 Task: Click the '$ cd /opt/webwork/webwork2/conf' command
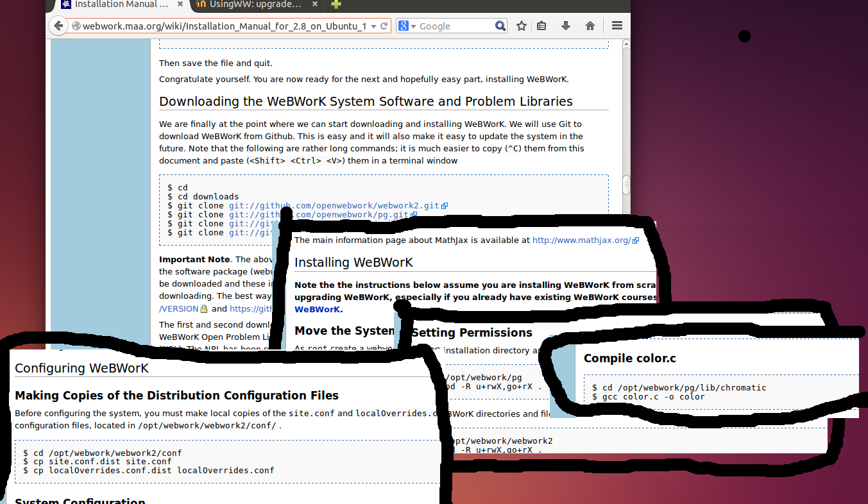102,453
